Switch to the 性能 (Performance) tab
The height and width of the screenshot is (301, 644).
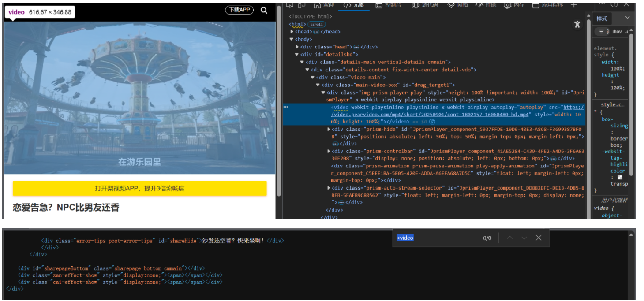pyautogui.click(x=486, y=5)
